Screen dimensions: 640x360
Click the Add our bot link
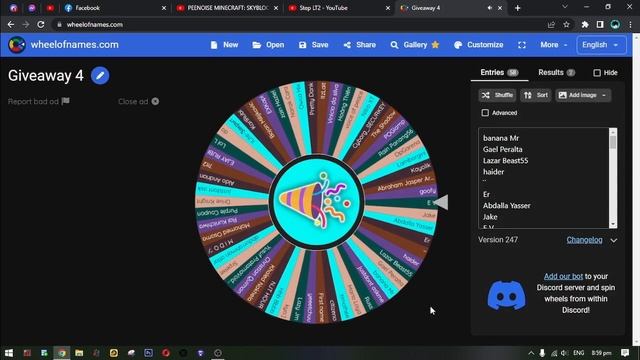point(563,276)
